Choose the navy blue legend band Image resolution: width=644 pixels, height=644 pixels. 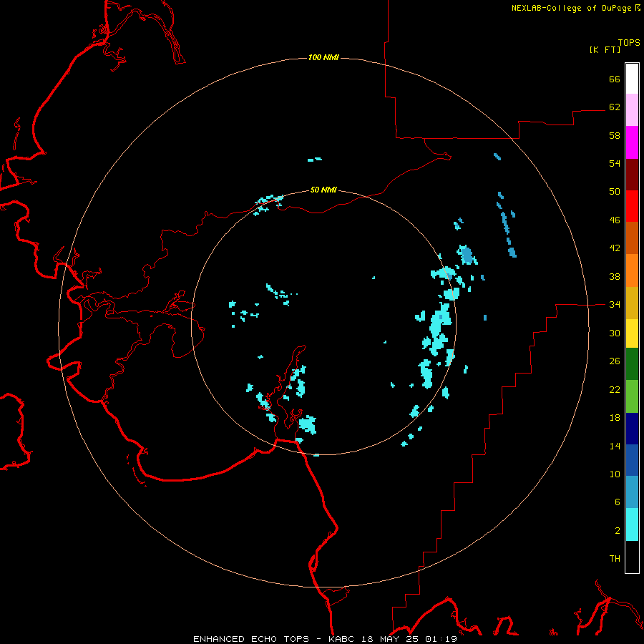(x=632, y=429)
